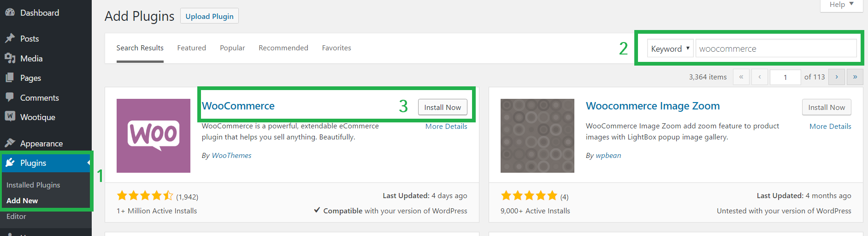Image resolution: width=868 pixels, height=236 pixels.
Task: Open Installed Plugins submenu item
Action: click(x=33, y=185)
